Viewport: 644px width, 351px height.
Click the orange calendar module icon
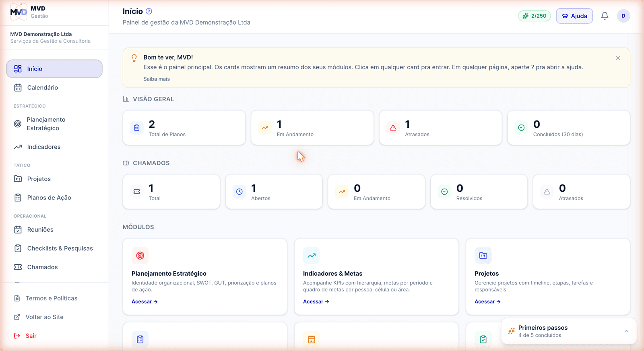pyautogui.click(x=312, y=339)
